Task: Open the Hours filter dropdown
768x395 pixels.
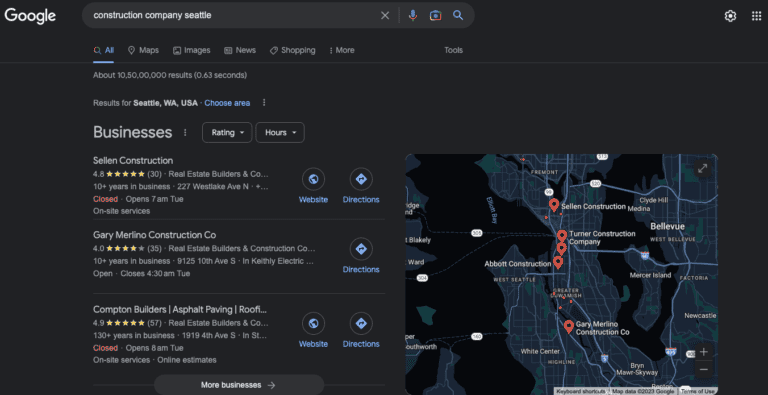Action: (x=280, y=132)
